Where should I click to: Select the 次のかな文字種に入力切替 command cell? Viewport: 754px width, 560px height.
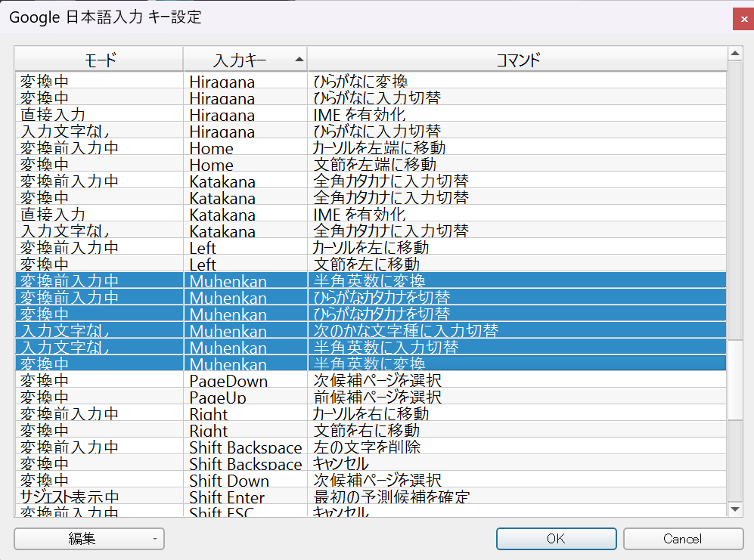(517, 330)
